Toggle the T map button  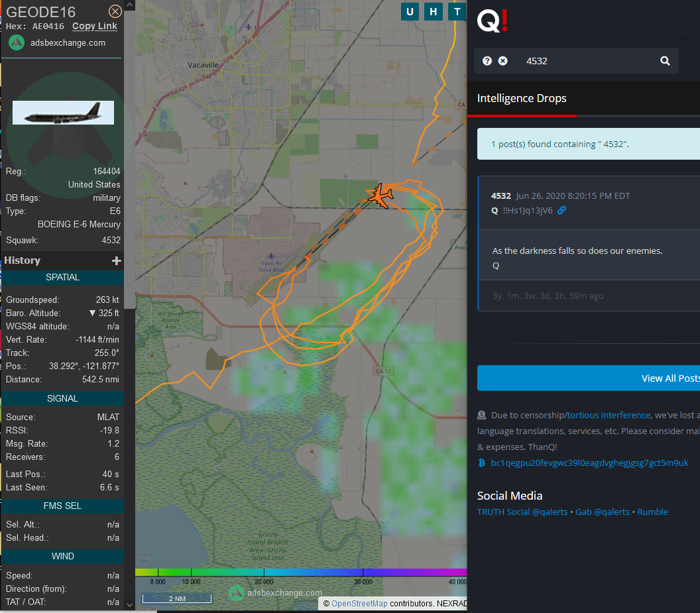coord(457,12)
